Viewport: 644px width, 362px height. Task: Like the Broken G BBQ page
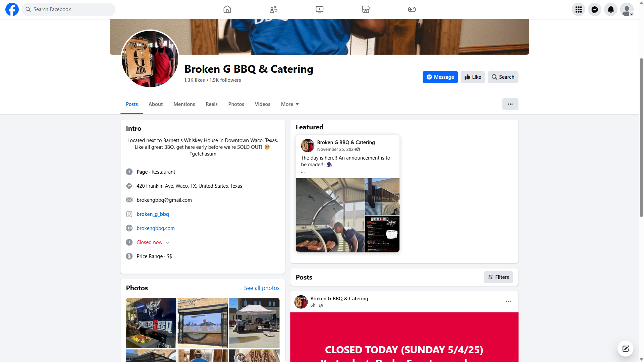coord(473,77)
